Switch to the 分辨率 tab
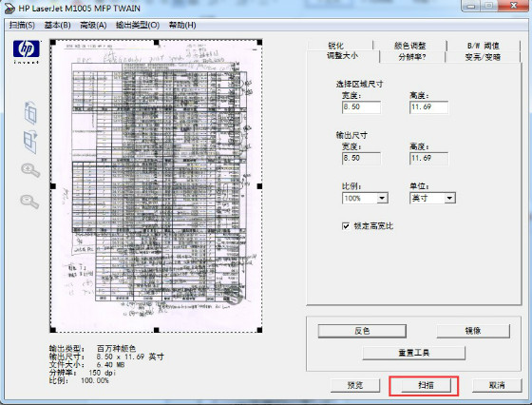The height and width of the screenshot is (405, 532). (412, 57)
